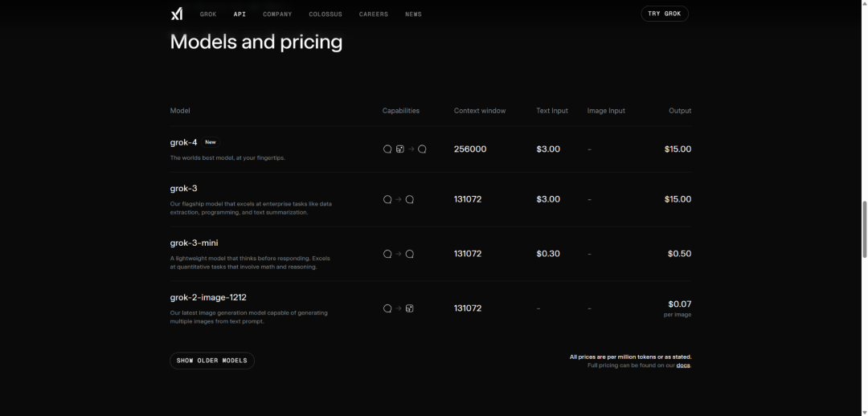868x416 pixels.
Task: Click the New badge beside grok-4
Action: [x=211, y=142]
